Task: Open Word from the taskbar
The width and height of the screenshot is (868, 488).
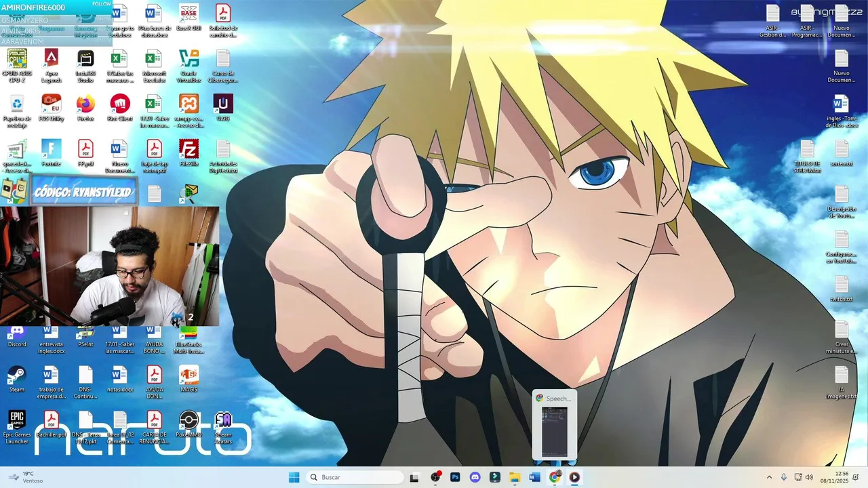Action: 534,477
